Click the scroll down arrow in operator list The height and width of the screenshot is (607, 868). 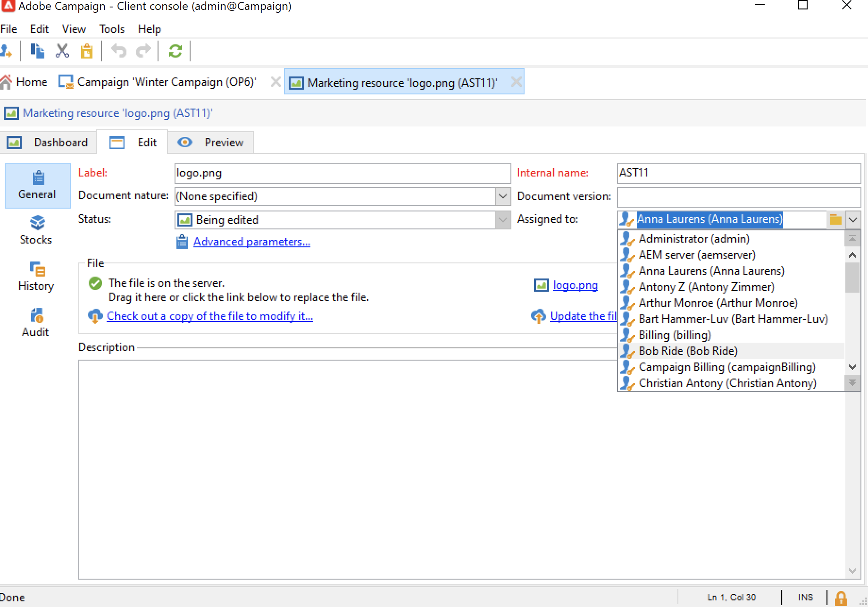pos(852,367)
